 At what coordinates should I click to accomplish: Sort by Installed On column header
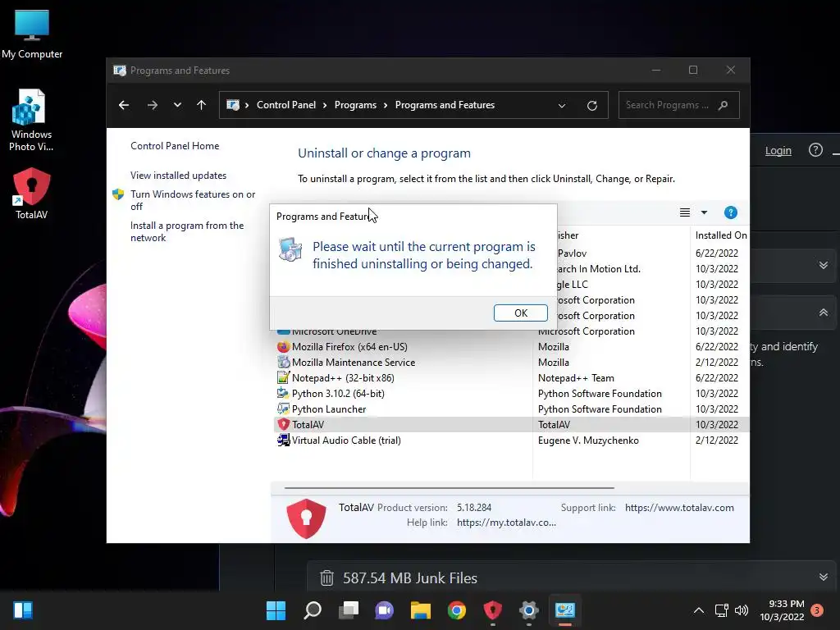[720, 235]
